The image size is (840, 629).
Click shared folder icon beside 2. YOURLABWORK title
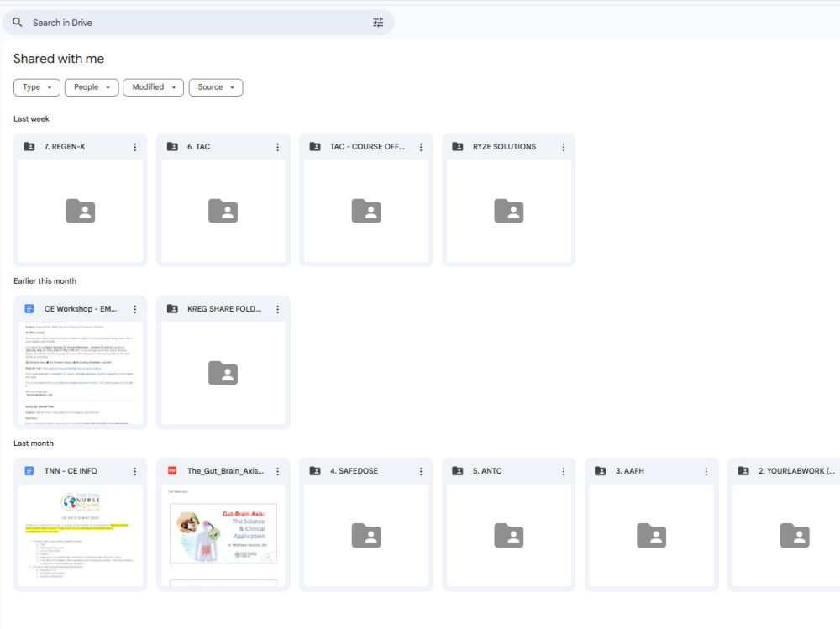click(x=743, y=471)
